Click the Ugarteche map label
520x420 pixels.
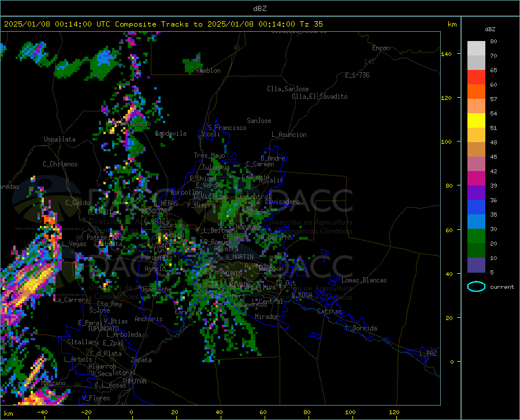pyautogui.click(x=156, y=289)
